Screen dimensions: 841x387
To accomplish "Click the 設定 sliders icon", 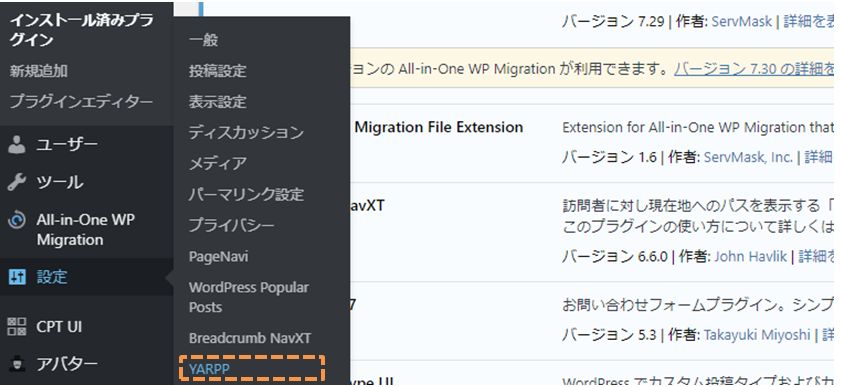I will click(17, 277).
